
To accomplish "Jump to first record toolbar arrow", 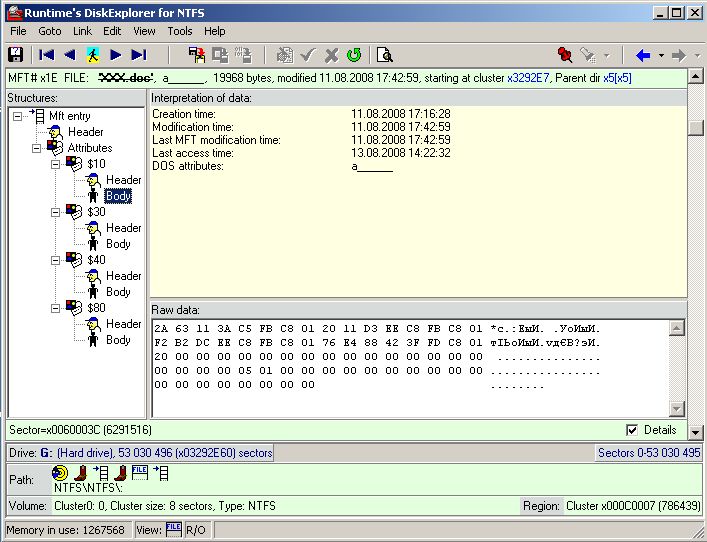I will pos(46,55).
